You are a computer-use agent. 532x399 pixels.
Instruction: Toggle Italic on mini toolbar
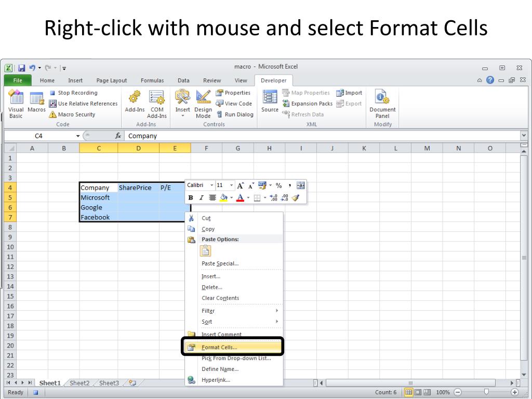(x=201, y=198)
